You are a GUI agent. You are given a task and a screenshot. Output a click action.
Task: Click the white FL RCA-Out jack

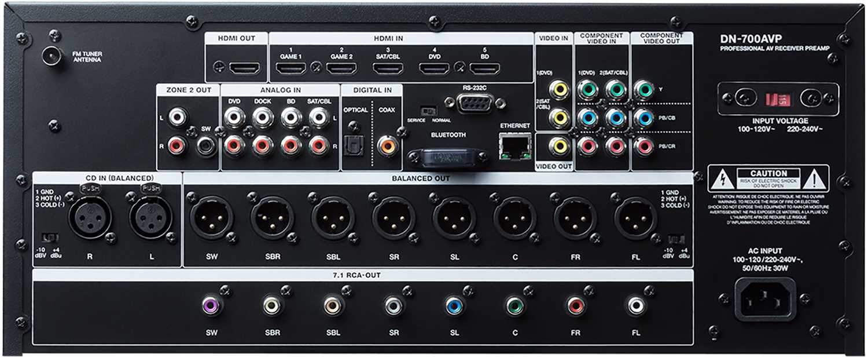(636, 306)
